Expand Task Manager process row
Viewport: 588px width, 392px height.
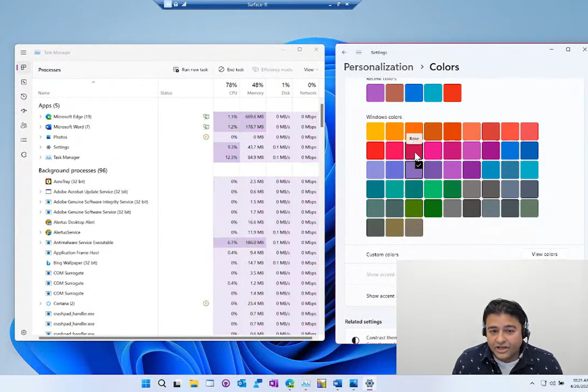click(41, 157)
